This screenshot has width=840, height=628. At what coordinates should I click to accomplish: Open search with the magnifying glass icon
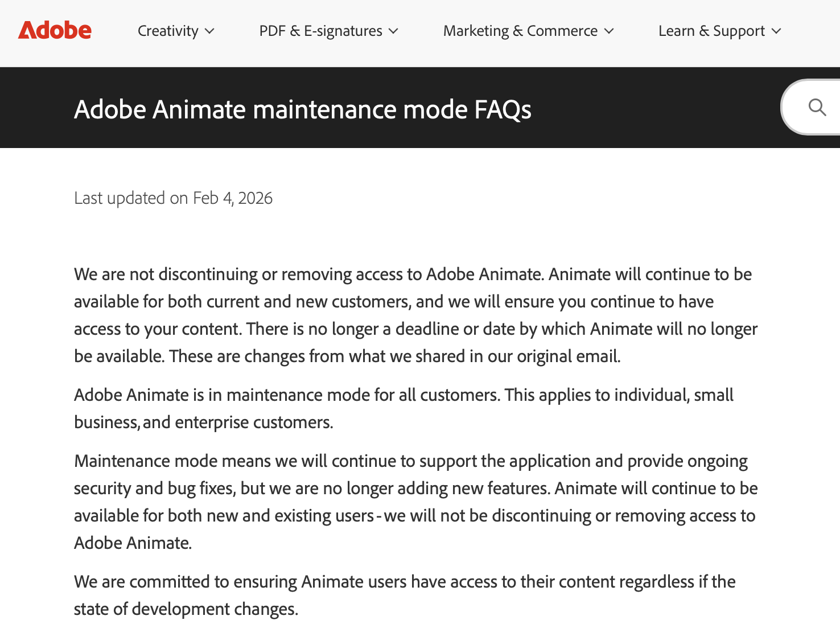tap(817, 107)
